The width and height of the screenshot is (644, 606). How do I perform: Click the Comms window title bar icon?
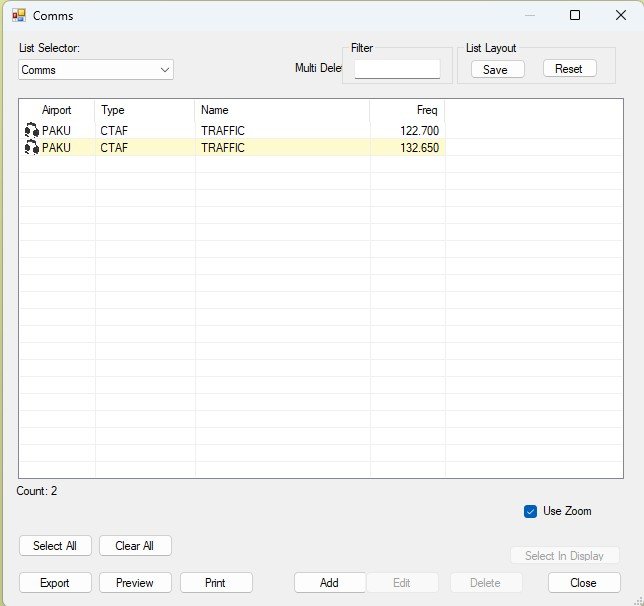tap(18, 15)
